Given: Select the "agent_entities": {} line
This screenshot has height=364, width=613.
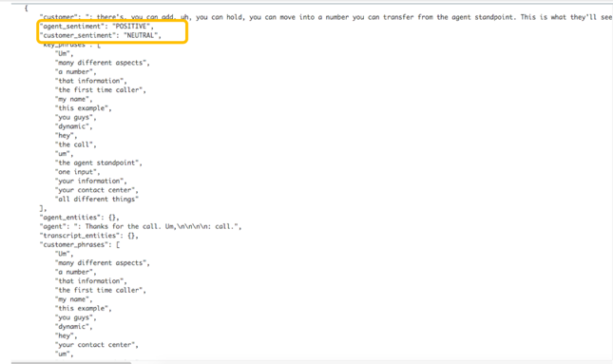Looking at the screenshot, I should [80, 218].
